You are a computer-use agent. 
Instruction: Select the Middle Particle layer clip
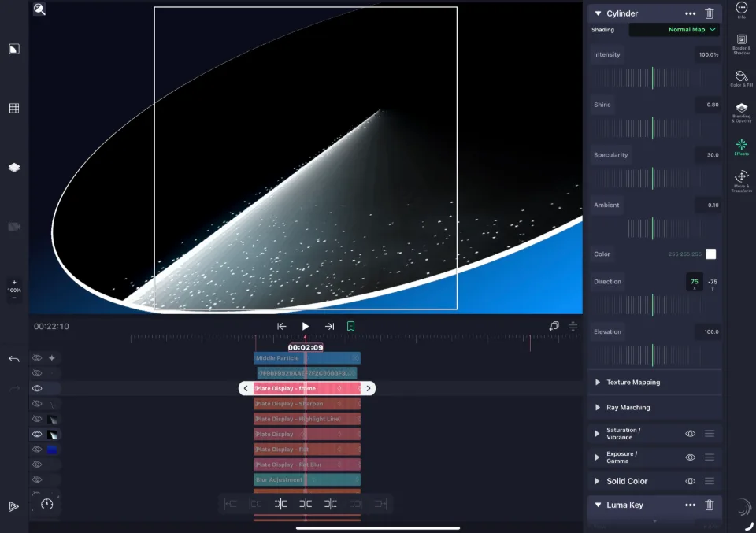click(307, 358)
